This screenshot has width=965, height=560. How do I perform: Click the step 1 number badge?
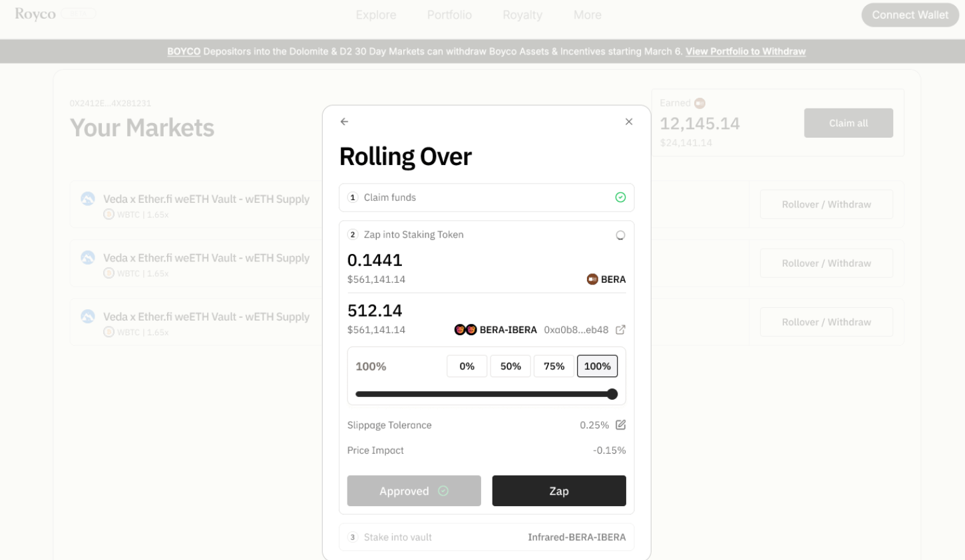[353, 198]
